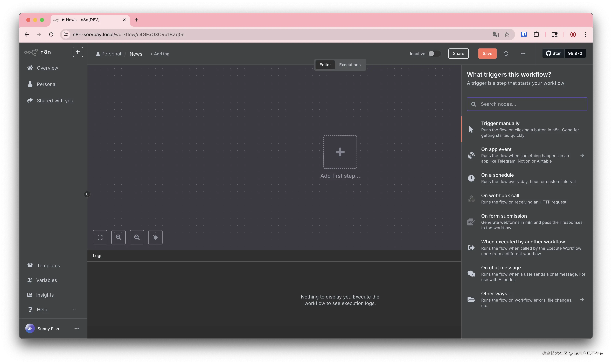Open workflow history clock icon
This screenshot has height=364, width=612.
tap(506, 53)
